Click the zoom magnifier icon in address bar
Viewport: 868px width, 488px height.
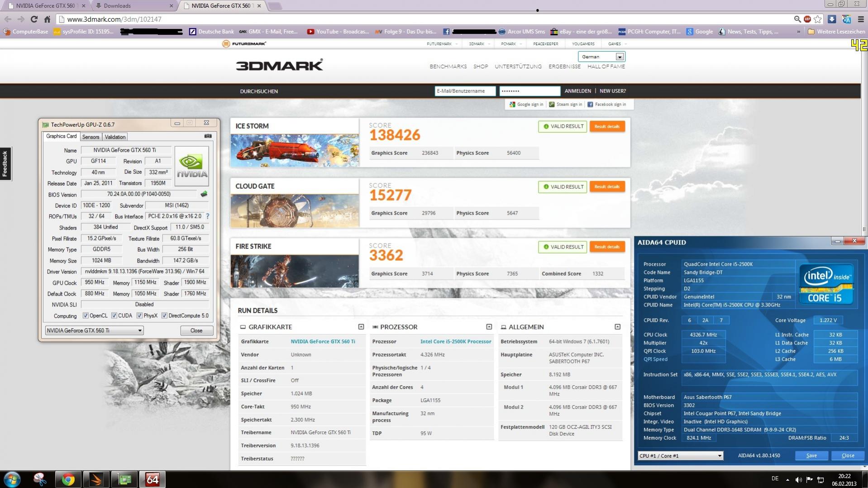click(797, 19)
